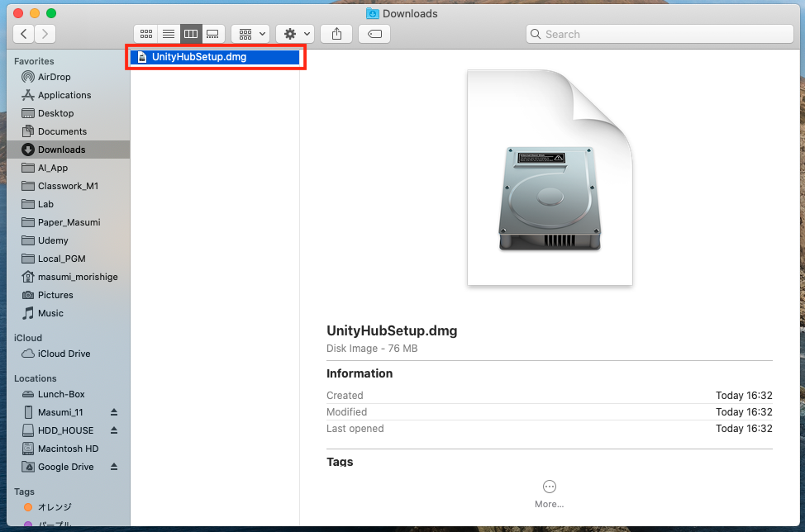Click the Disk Image - 76 MB text
The image size is (805, 532).
click(372, 349)
